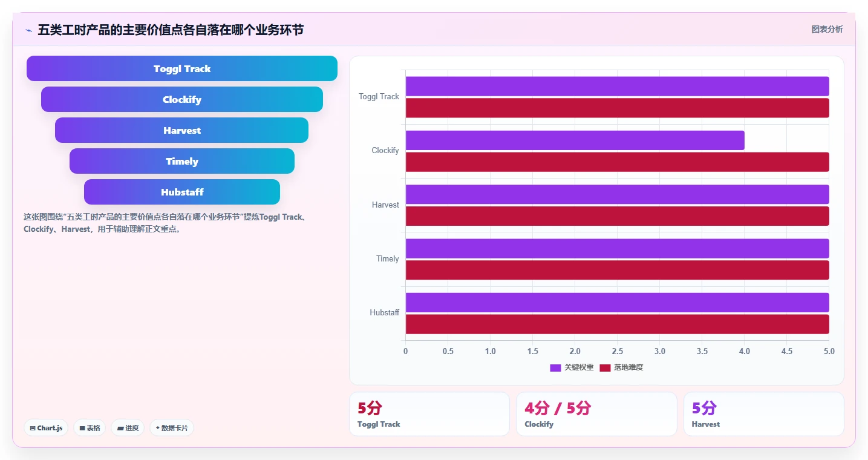This screenshot has height=460, width=868.
Task: Click the 进度 tag chip
Action: 128,428
